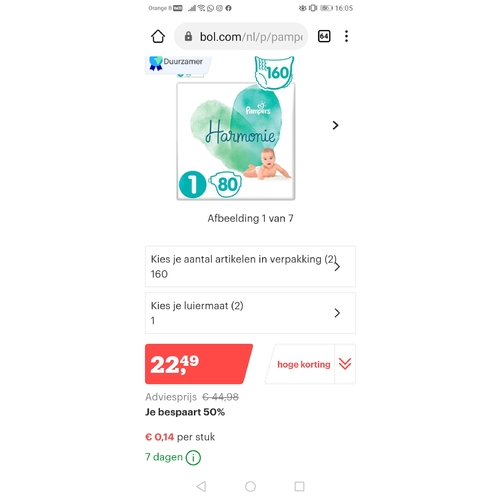The width and height of the screenshot is (500, 500).
Task: Tap the browser home icon
Action: click(x=158, y=36)
